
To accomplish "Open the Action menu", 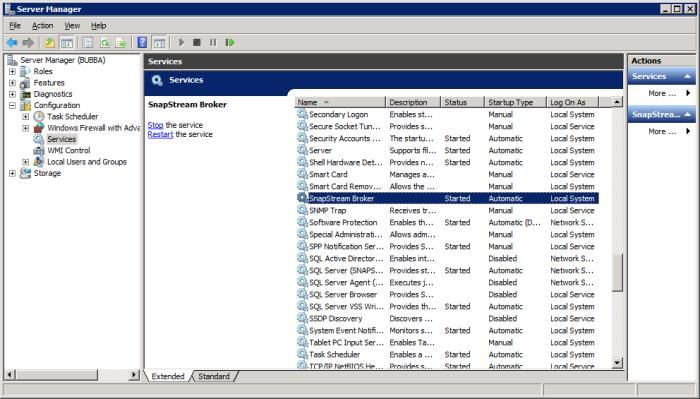I will pos(42,26).
